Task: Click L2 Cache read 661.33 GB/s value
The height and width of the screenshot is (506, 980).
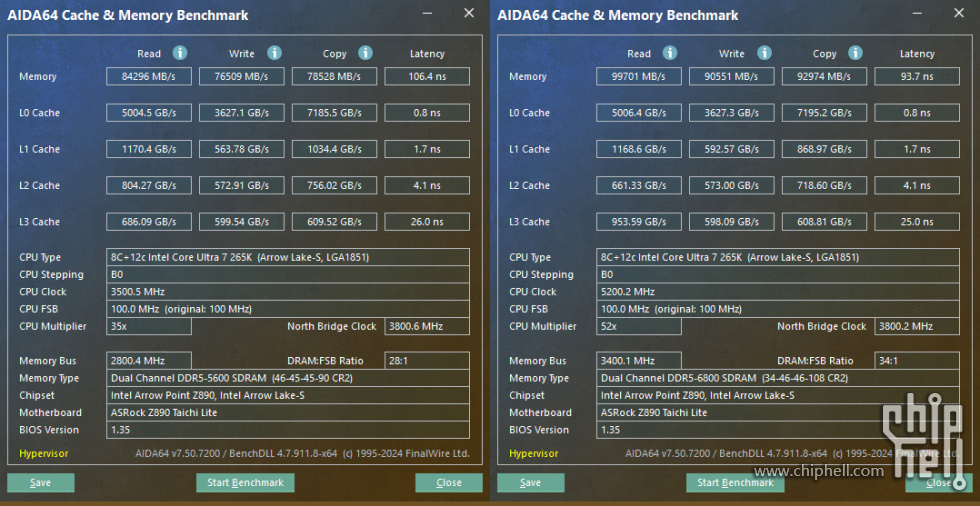Action: coord(639,185)
